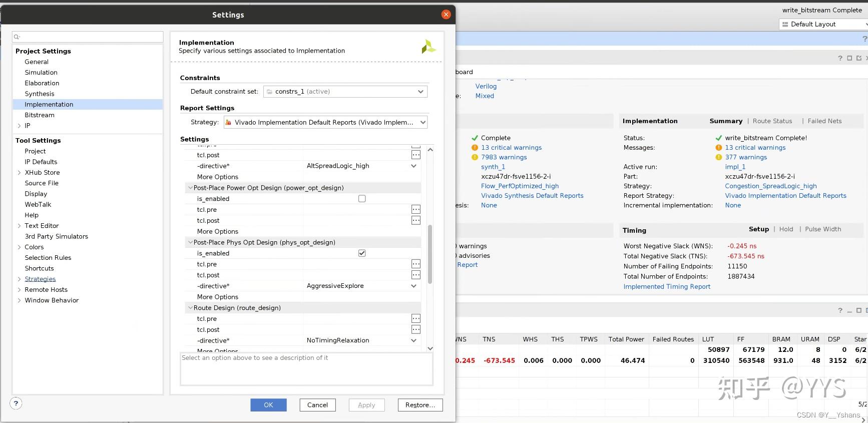The width and height of the screenshot is (868, 423).
Task: Click help icon of Design Runs panel
Action: [x=840, y=310]
